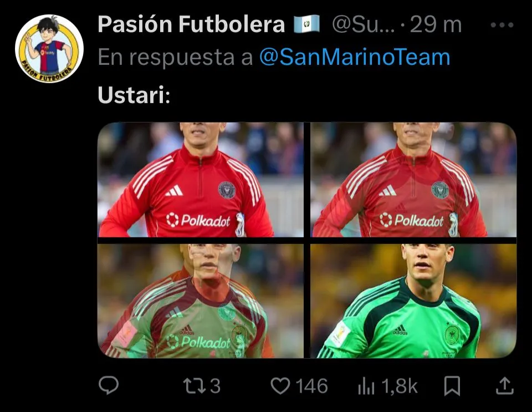Open the truncated @Su... username handle
The image size is (532, 412).
pos(364,25)
